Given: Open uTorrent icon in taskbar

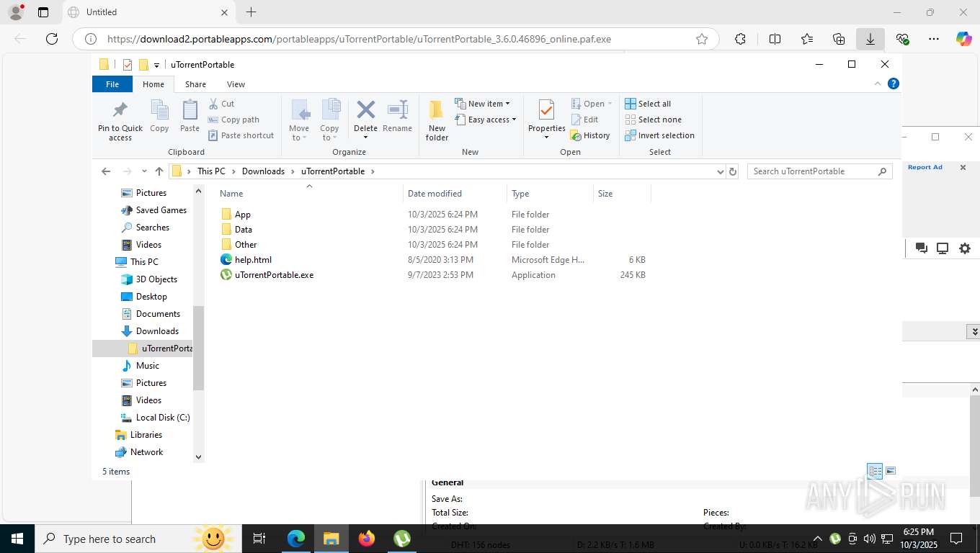Looking at the screenshot, I should (402, 539).
